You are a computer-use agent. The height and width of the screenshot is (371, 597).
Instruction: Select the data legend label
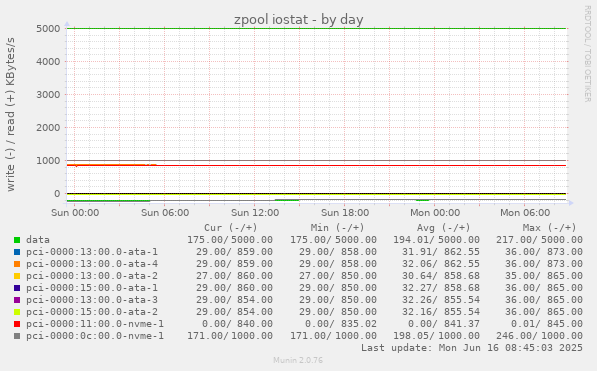(x=38, y=240)
